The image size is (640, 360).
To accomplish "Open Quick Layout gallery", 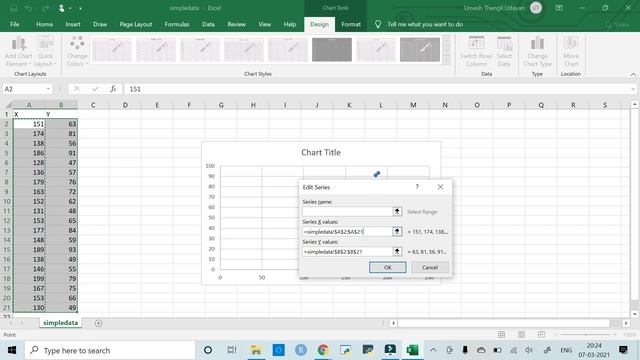I will (45, 51).
